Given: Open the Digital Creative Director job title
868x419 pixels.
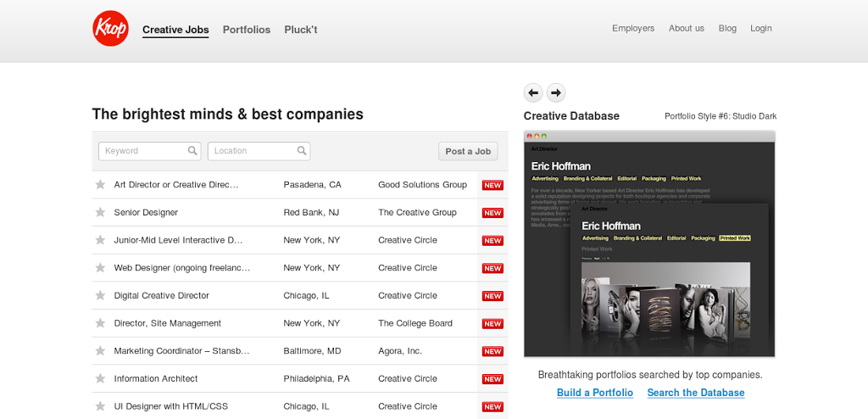Looking at the screenshot, I should click(x=162, y=295).
